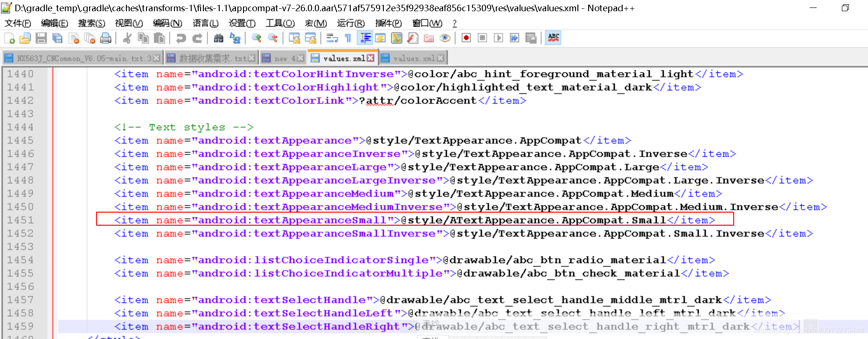Click the Zoom In magnifier icon
The image size is (868, 339).
tap(256, 38)
